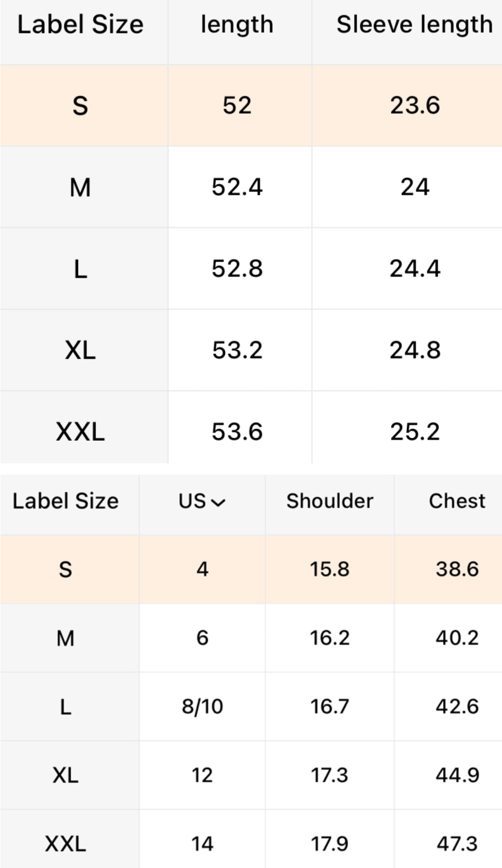The image size is (502, 868).
Task: Click US size 12 cell
Action: (x=202, y=775)
